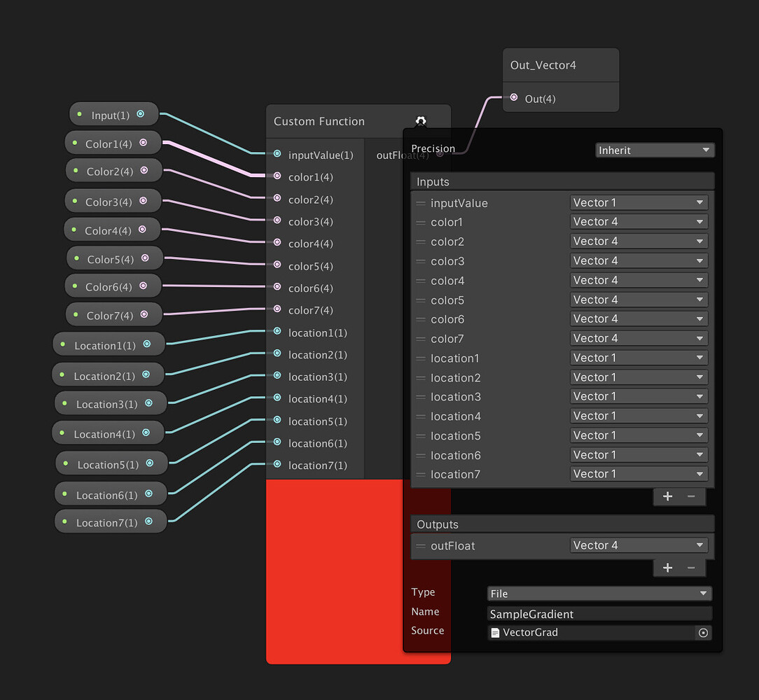This screenshot has width=759, height=700.
Task: Open the color2 Vector 4 type dropdown
Action: tap(638, 241)
